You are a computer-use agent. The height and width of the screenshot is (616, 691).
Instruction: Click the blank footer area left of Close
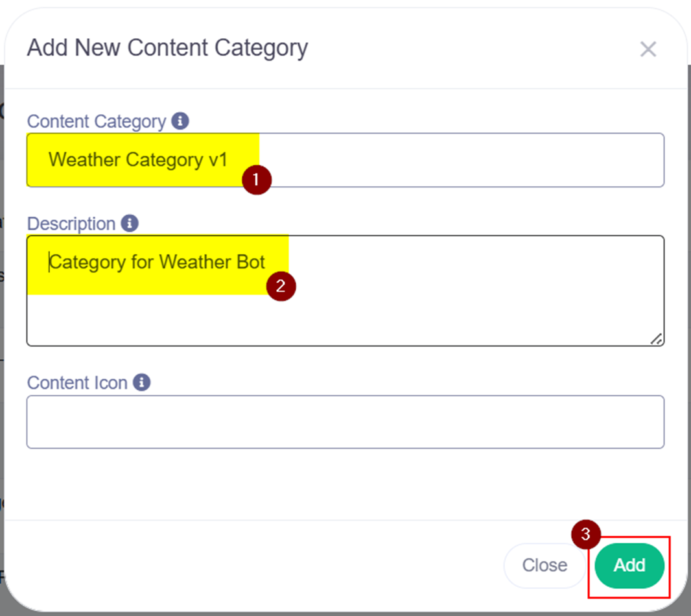point(259,565)
